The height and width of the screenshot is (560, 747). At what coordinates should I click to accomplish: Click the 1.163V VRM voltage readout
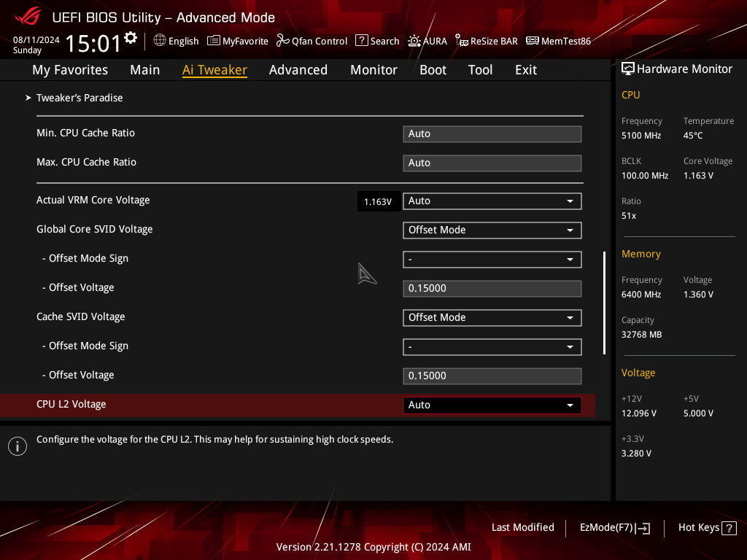[x=378, y=201]
